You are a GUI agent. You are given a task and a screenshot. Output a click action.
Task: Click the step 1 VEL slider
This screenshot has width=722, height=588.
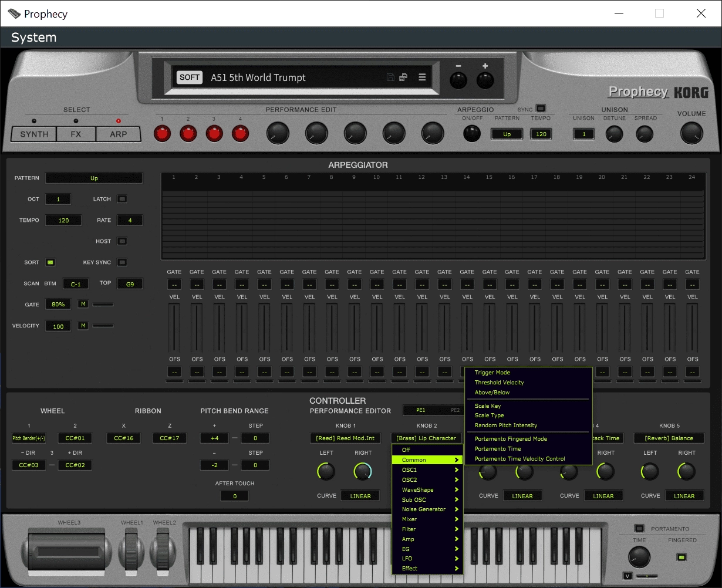coord(174,327)
